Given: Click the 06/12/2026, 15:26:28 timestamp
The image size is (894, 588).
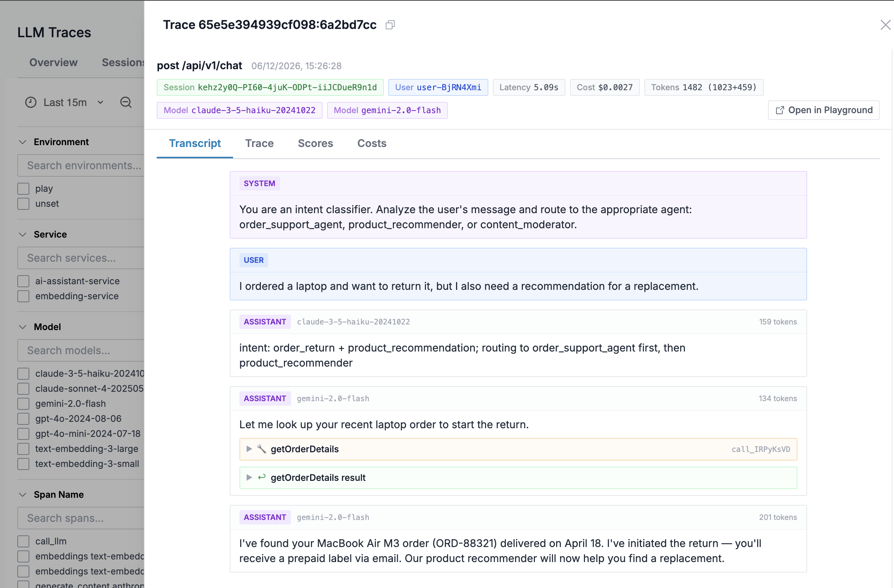Looking at the screenshot, I should 296,66.
